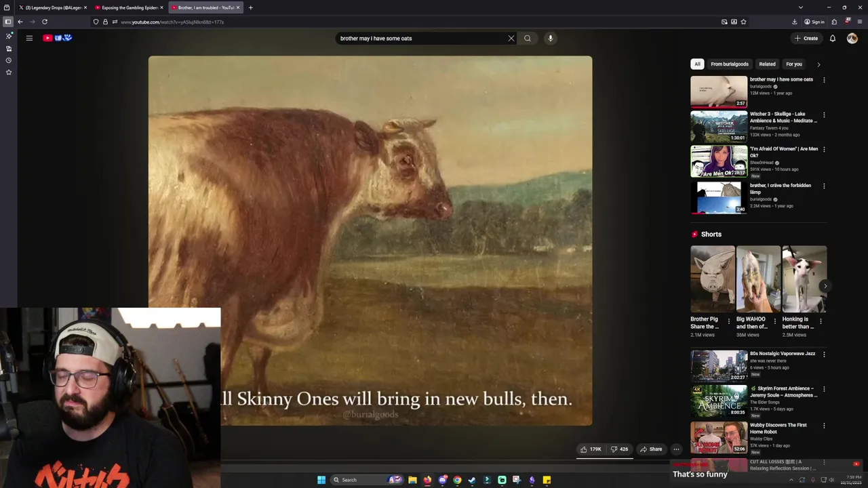Open the browser application hamburger menu

[x=860, y=22]
